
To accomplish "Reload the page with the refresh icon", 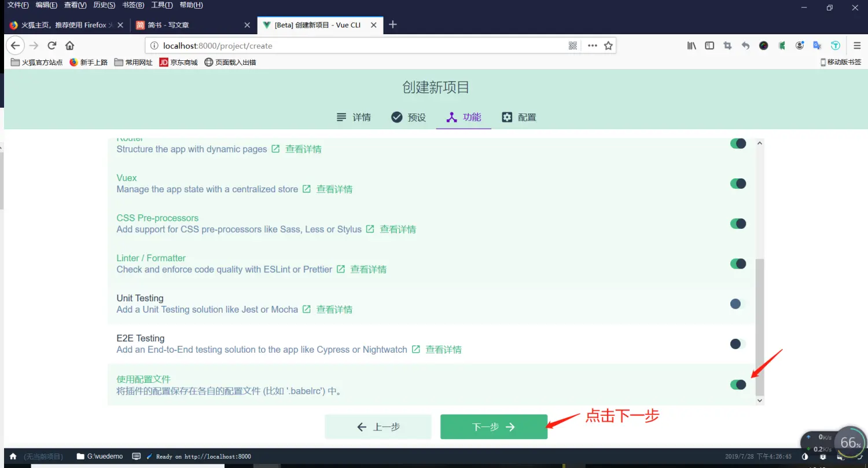I will 52,46.
